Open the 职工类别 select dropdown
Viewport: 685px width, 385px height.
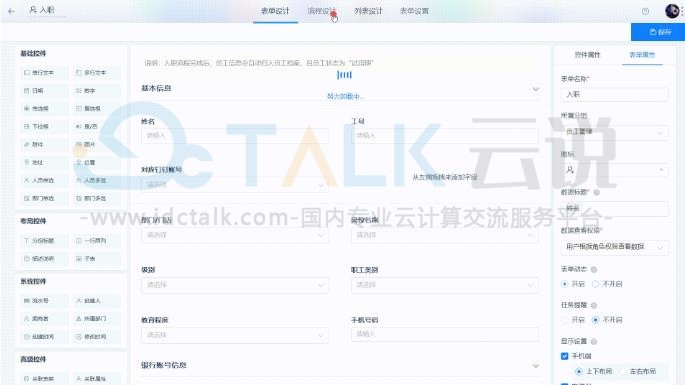pyautogui.click(x=444, y=285)
